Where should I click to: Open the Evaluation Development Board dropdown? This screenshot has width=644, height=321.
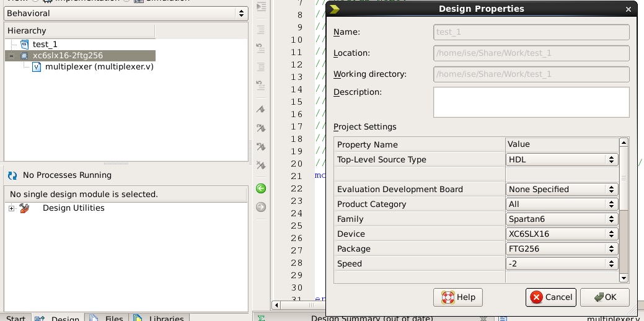point(562,189)
